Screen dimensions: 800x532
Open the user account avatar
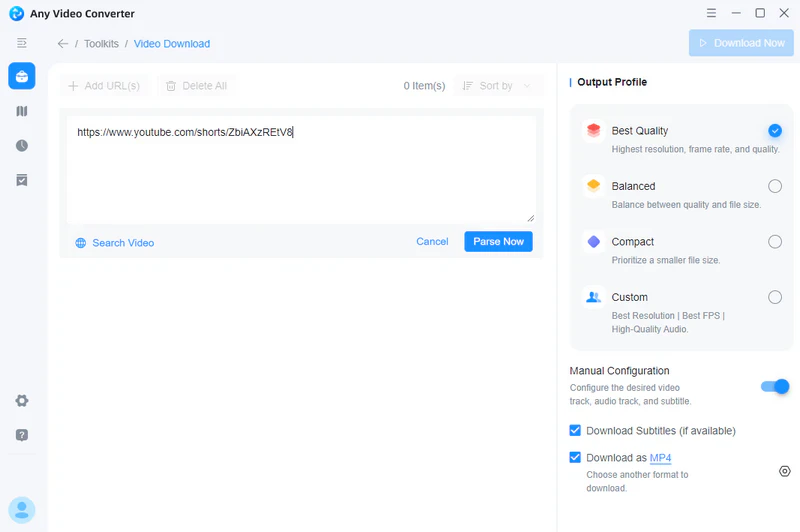[21, 510]
